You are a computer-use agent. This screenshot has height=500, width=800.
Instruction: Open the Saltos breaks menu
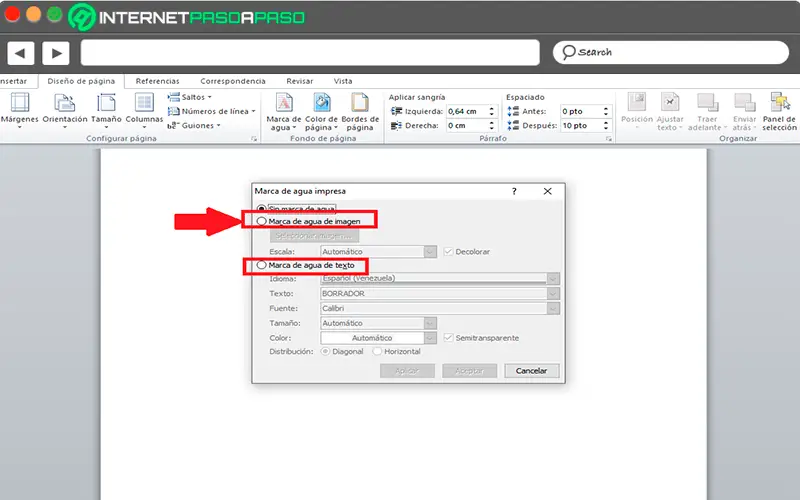[x=189, y=97]
